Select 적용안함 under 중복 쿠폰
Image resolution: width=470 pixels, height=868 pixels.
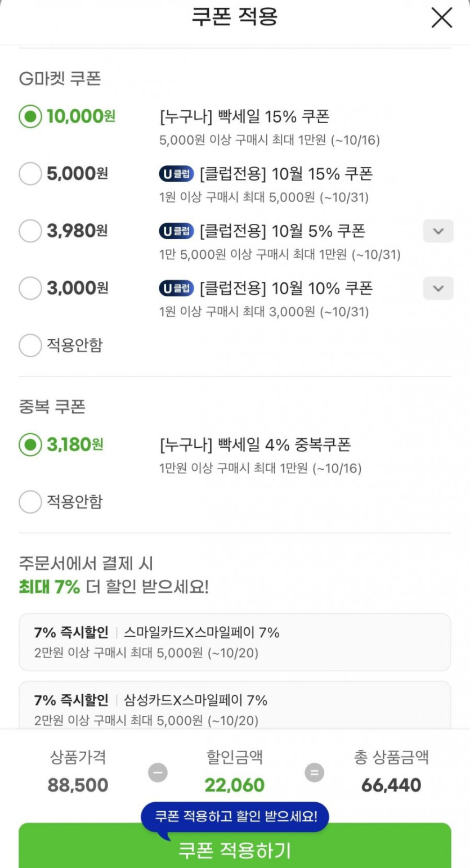pos(30,502)
